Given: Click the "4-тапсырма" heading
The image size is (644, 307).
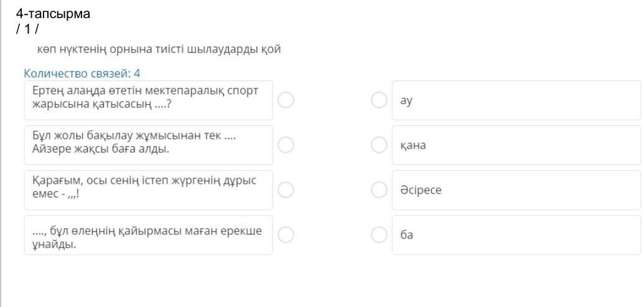Looking at the screenshot, I should pos(53,14).
